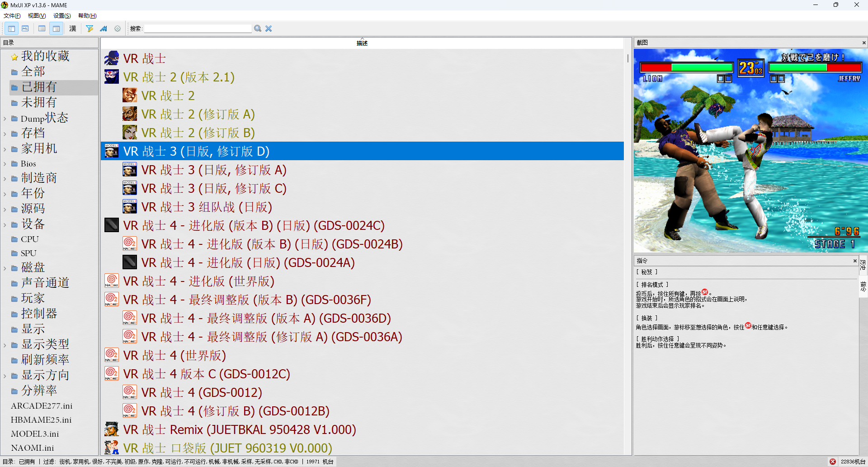Click icon of VR 战士 口袋版 entry

point(112,448)
